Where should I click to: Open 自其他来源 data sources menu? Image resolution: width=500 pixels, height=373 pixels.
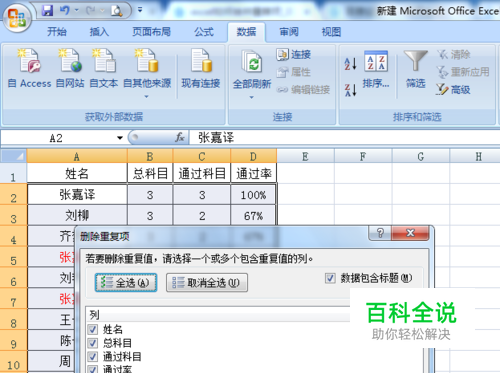tap(147, 73)
